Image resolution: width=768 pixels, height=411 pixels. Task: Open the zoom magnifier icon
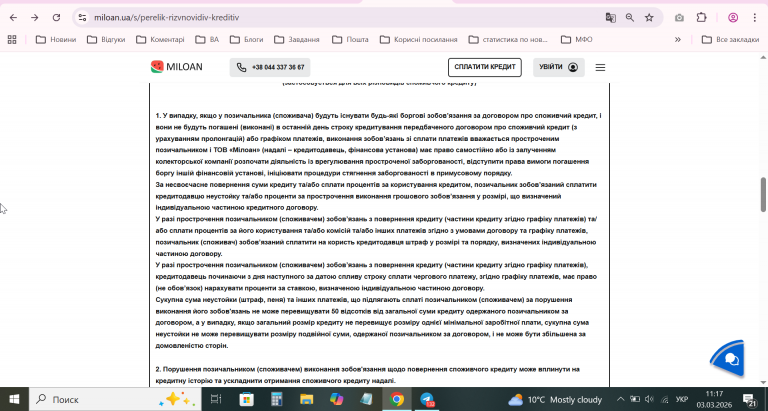(x=630, y=18)
